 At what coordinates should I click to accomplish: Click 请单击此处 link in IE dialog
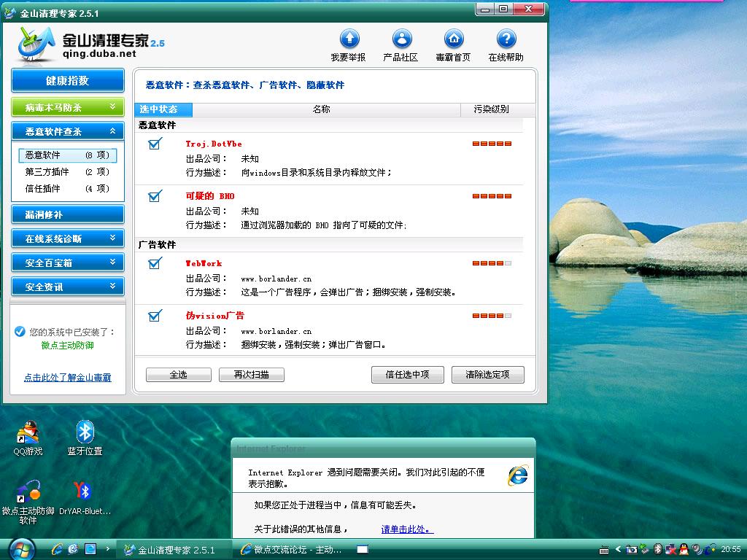click(x=407, y=529)
